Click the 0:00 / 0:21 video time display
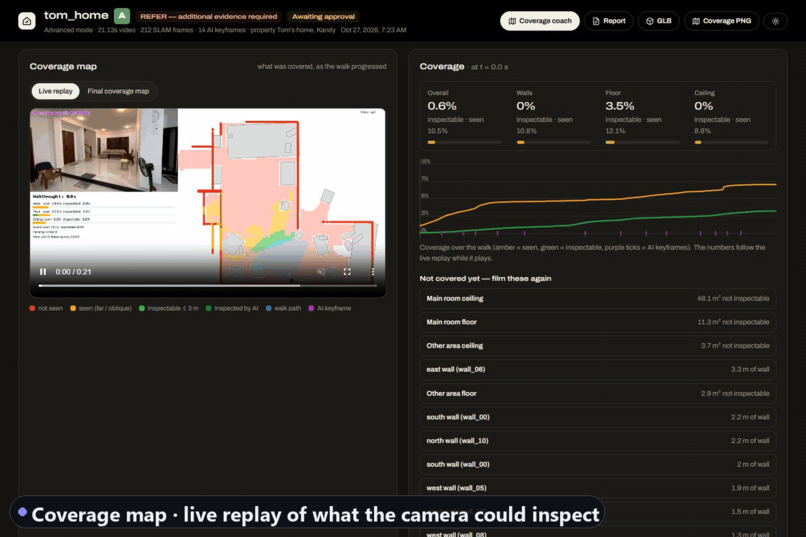806x537 pixels. [73, 272]
